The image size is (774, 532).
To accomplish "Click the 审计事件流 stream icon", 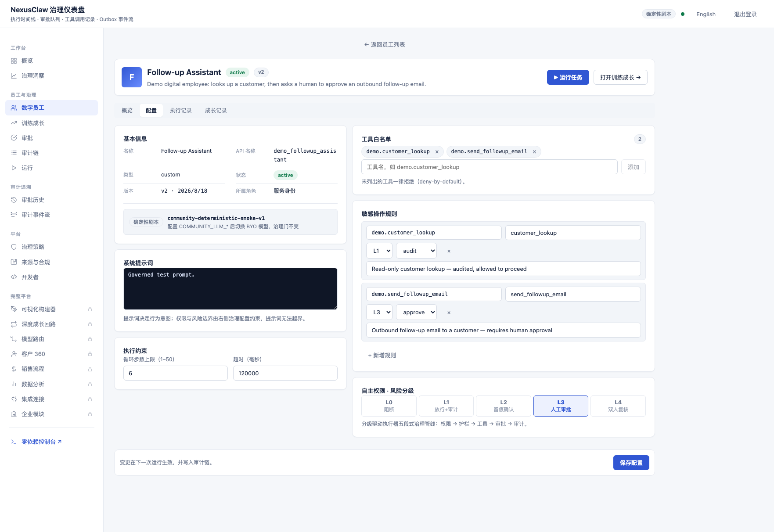I will (x=14, y=215).
